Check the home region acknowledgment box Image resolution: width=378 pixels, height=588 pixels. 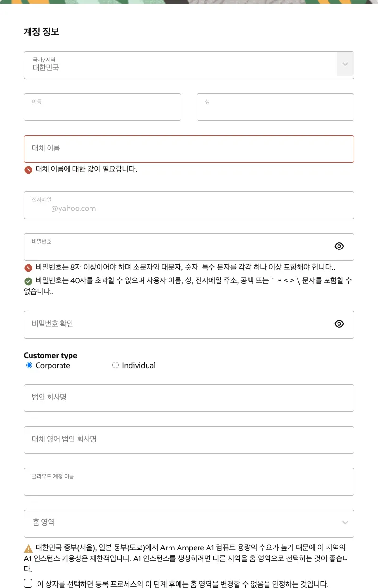click(28, 583)
